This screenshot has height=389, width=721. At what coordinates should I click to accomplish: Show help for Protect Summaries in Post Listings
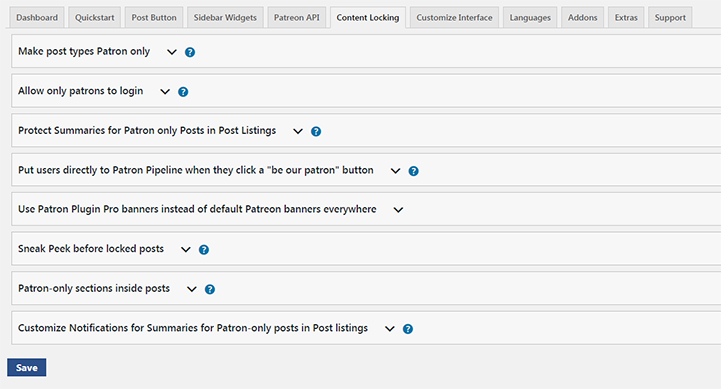316,131
